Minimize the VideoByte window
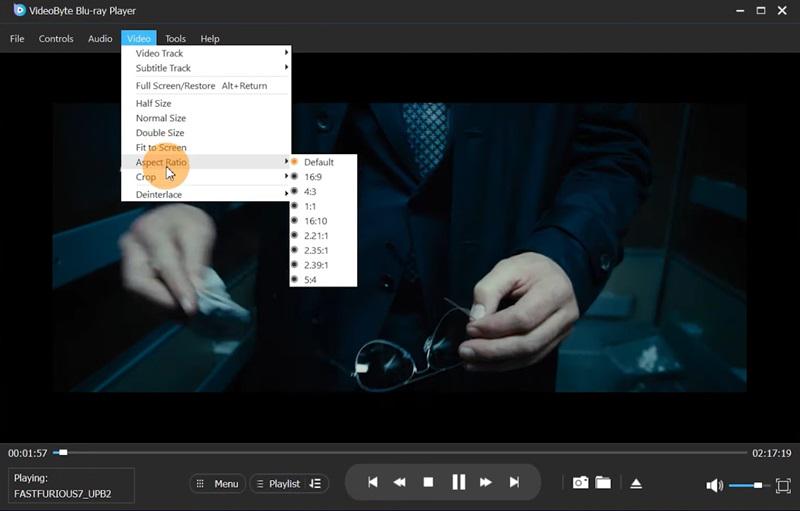 [740, 11]
